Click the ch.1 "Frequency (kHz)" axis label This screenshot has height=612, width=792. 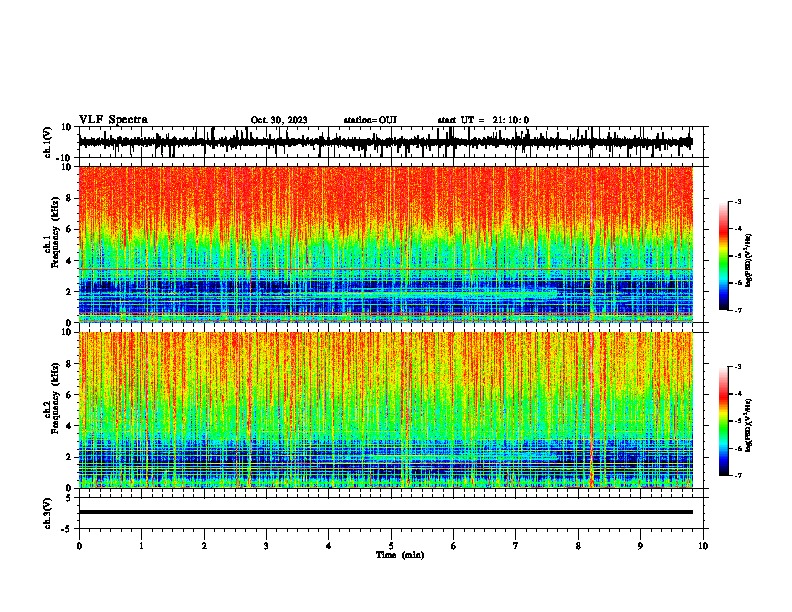coord(56,232)
